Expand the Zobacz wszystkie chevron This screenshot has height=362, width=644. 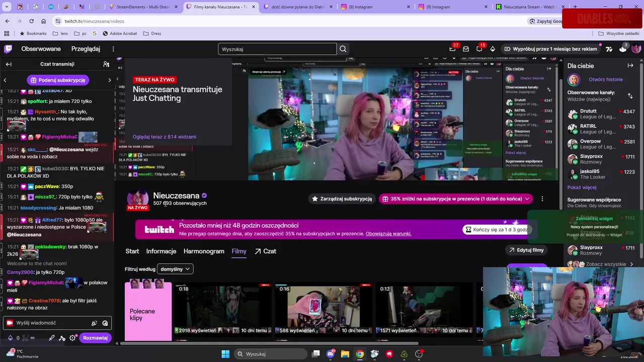631,264
